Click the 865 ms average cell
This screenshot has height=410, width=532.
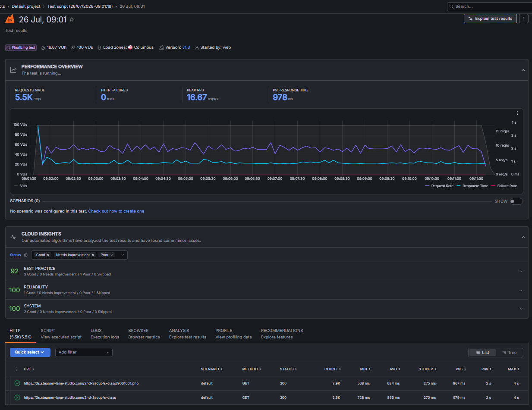click(x=393, y=397)
